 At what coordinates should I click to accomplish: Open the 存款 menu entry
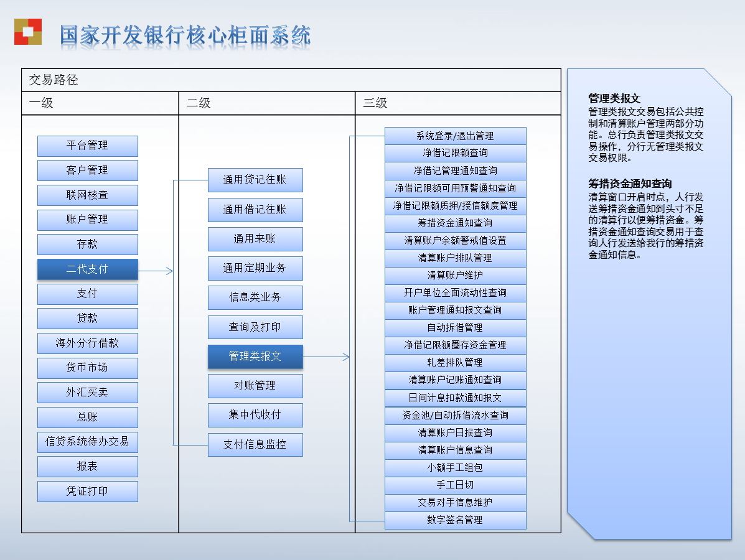pyautogui.click(x=88, y=245)
